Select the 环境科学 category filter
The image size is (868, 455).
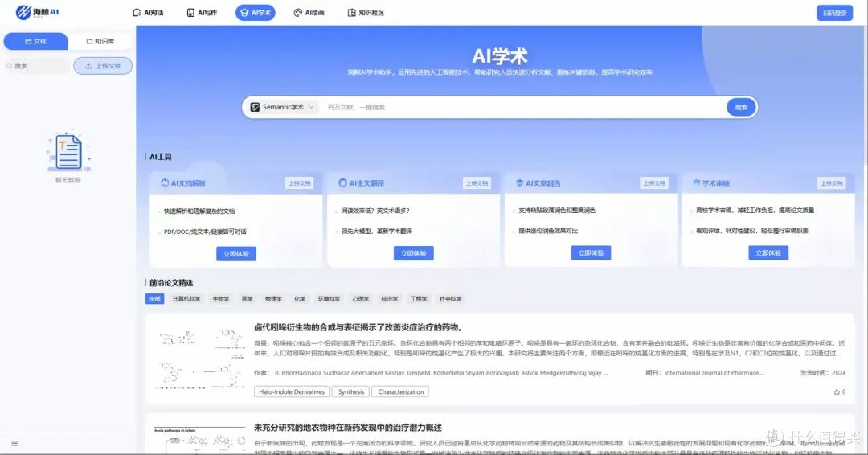coord(329,299)
